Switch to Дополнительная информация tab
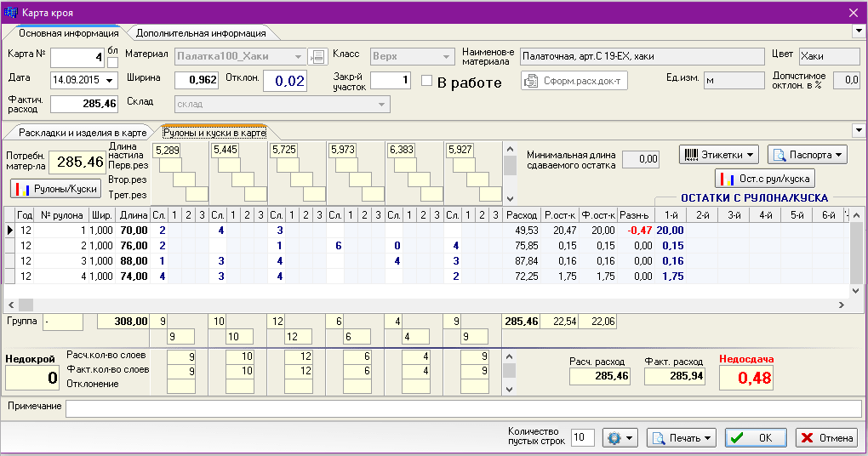The image size is (868, 456). tap(201, 33)
